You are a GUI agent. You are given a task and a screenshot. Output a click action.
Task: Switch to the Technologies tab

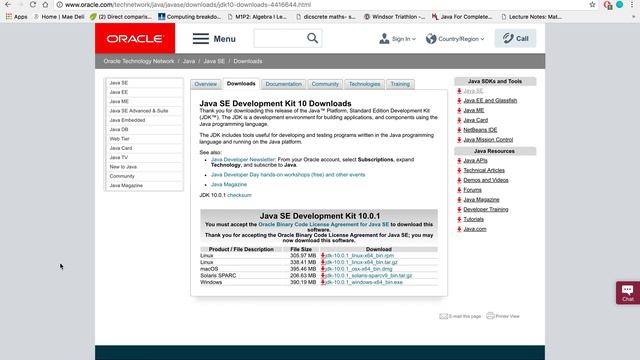pos(364,84)
